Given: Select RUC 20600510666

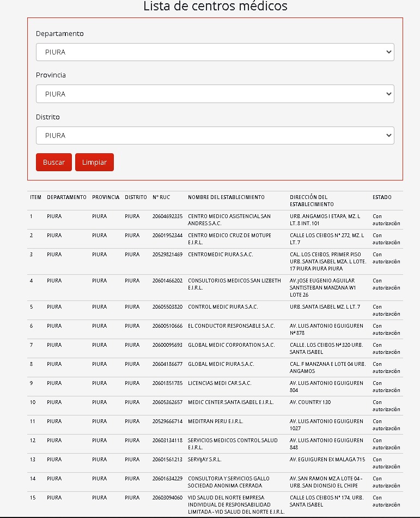Looking at the screenshot, I should pos(167,326).
